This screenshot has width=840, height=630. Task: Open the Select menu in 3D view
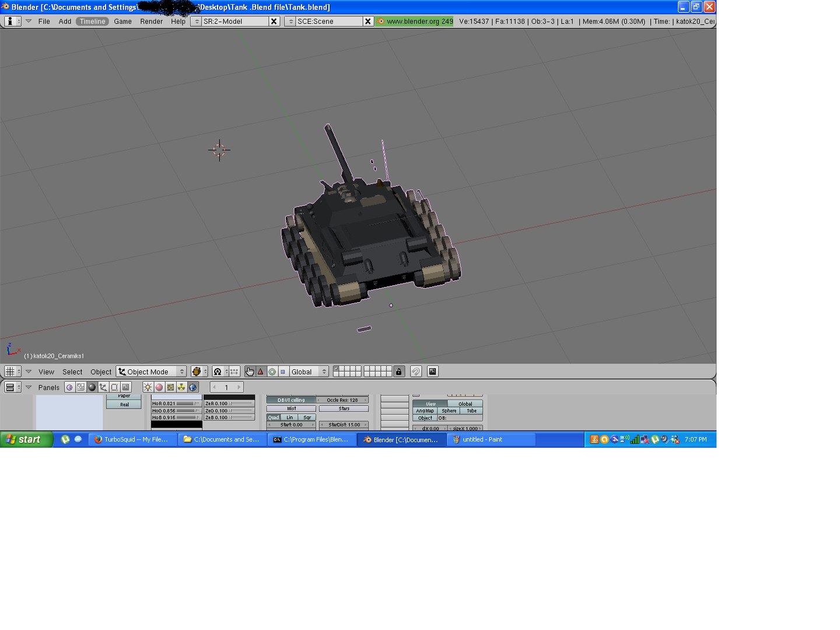coord(72,372)
